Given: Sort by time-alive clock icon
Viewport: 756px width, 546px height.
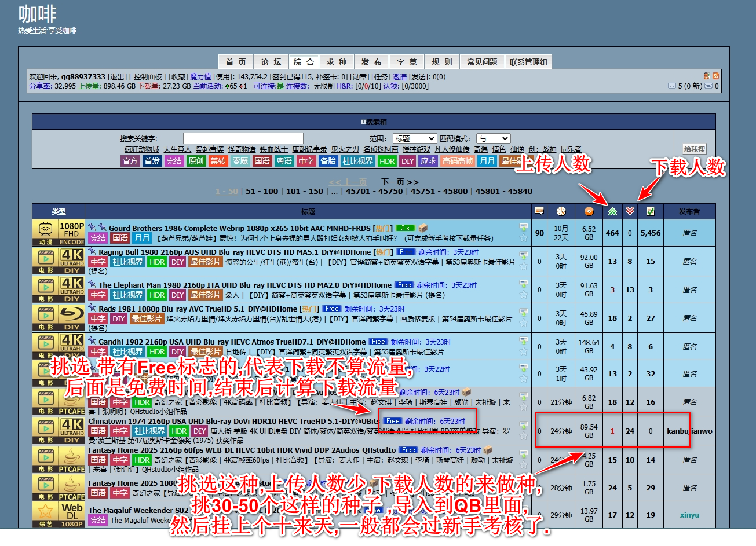Looking at the screenshot, I should pos(561,211).
